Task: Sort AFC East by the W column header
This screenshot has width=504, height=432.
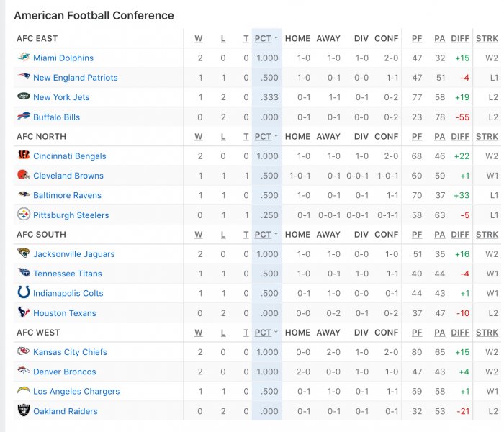Action: pyautogui.click(x=198, y=39)
